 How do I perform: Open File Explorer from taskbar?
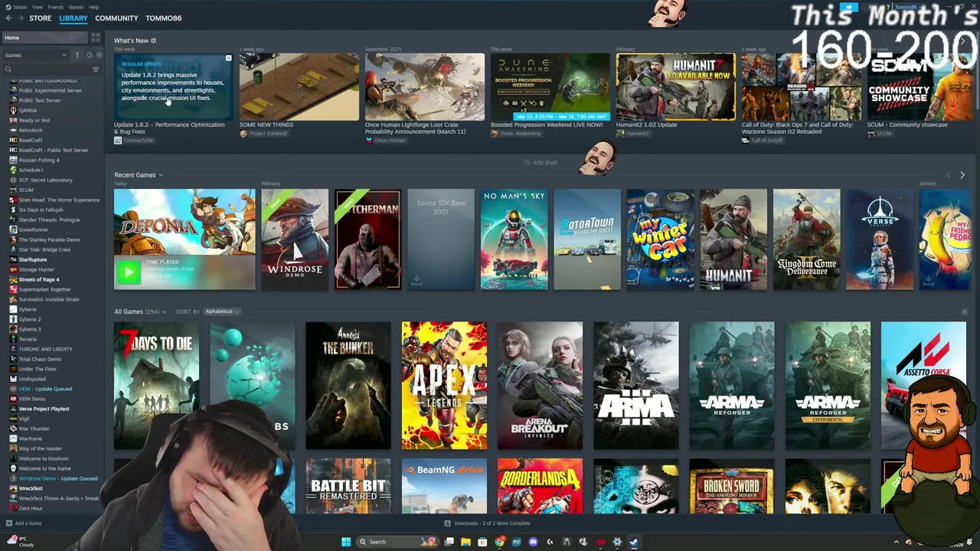(x=465, y=542)
